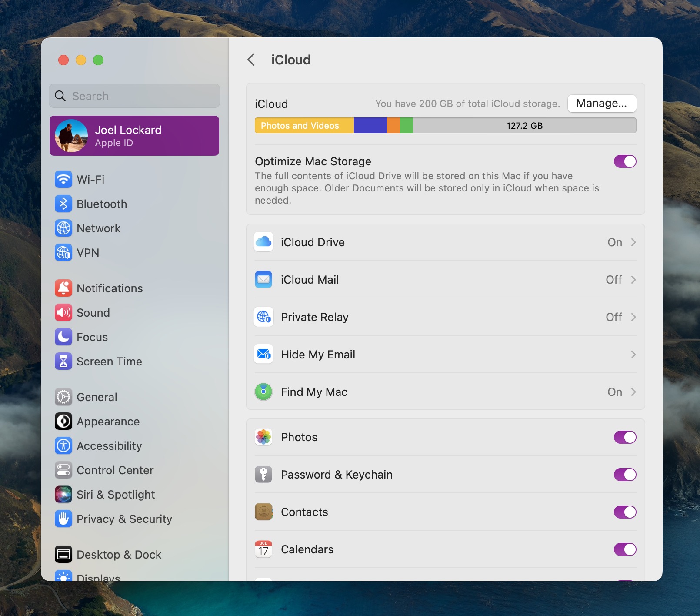Click Find My Mac On status
Viewport: 700px width, 616px height.
[615, 392]
